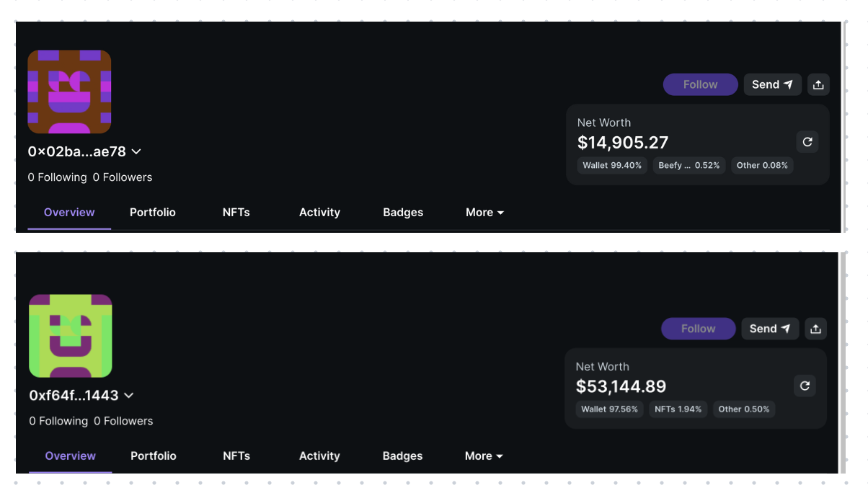
Task: Send to the 0x02ba...ae78 wallet
Action: [772, 84]
